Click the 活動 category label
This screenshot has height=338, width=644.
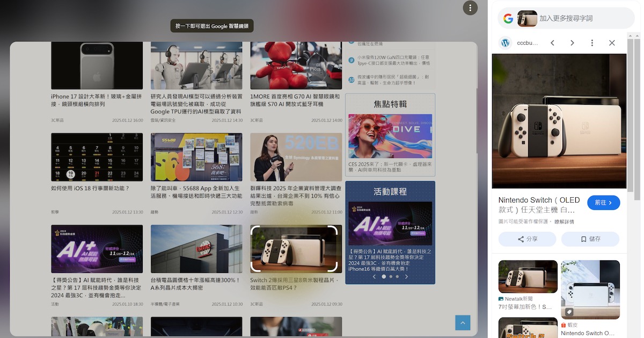click(x=55, y=304)
